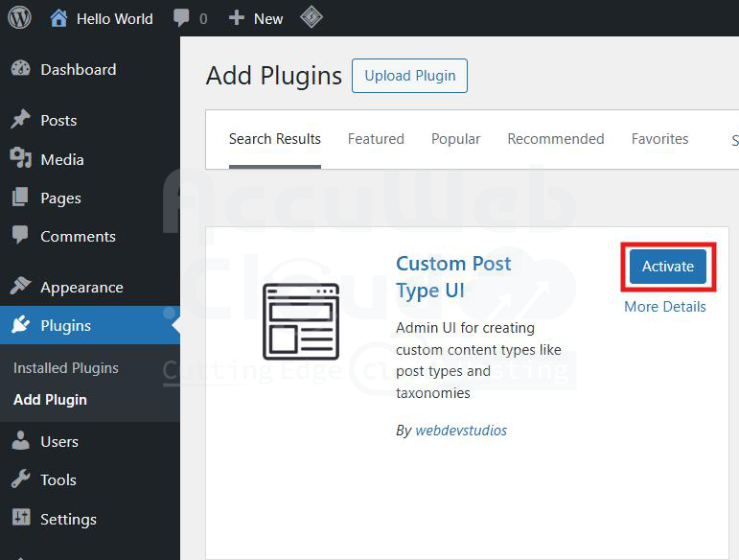Image resolution: width=739 pixels, height=560 pixels.
Task: Open the Hello World site home link
Action: click(102, 18)
